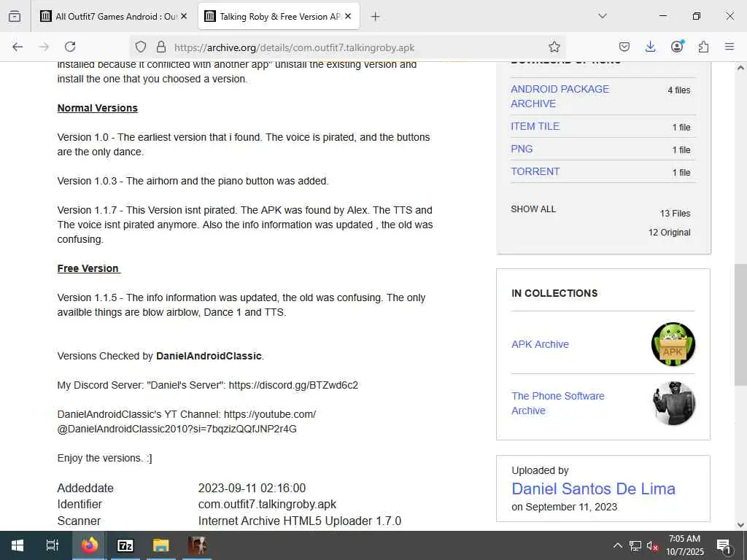Go back to previous page

[18, 47]
